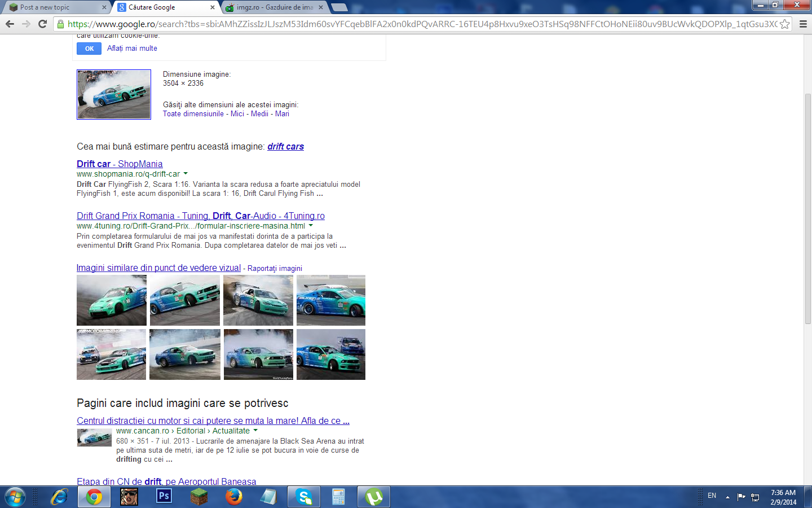This screenshot has height=508, width=812.
Task: Expand ShopMania result options arrow
Action: click(x=186, y=174)
